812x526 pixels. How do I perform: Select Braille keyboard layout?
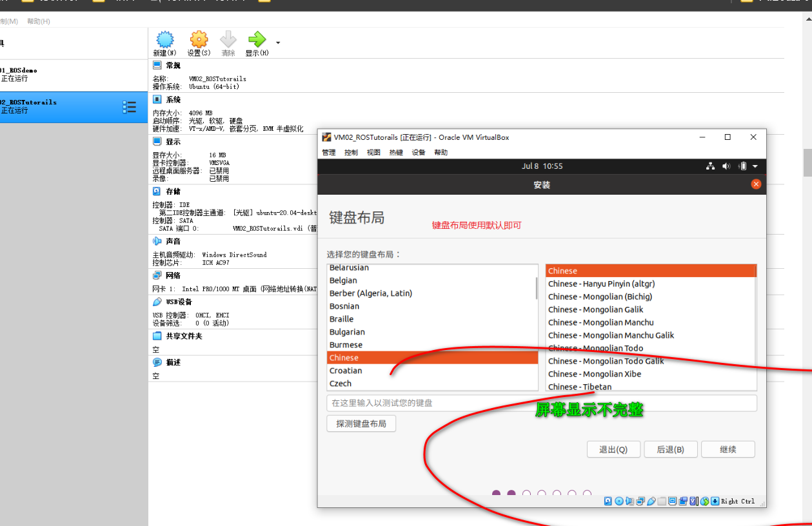point(432,319)
